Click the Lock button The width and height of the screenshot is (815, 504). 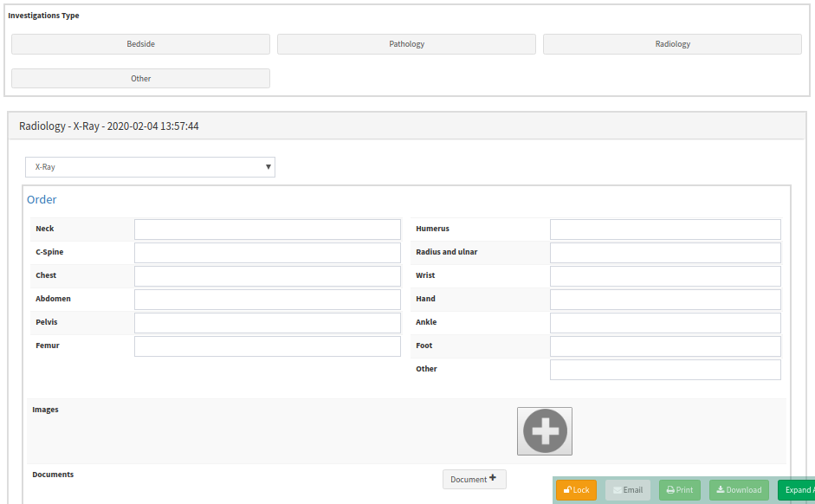[x=576, y=490]
